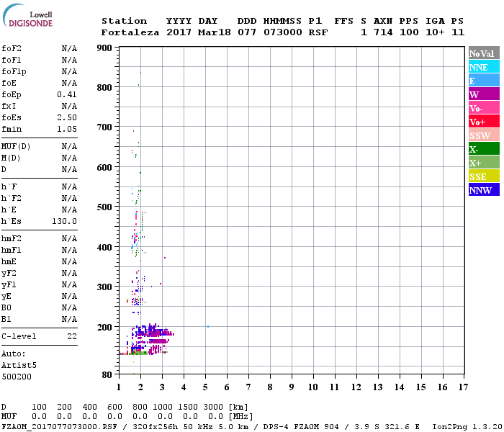Screen dimensions: 504x432
Task: Select the dark green X- legend swatch
Action: click(484, 149)
